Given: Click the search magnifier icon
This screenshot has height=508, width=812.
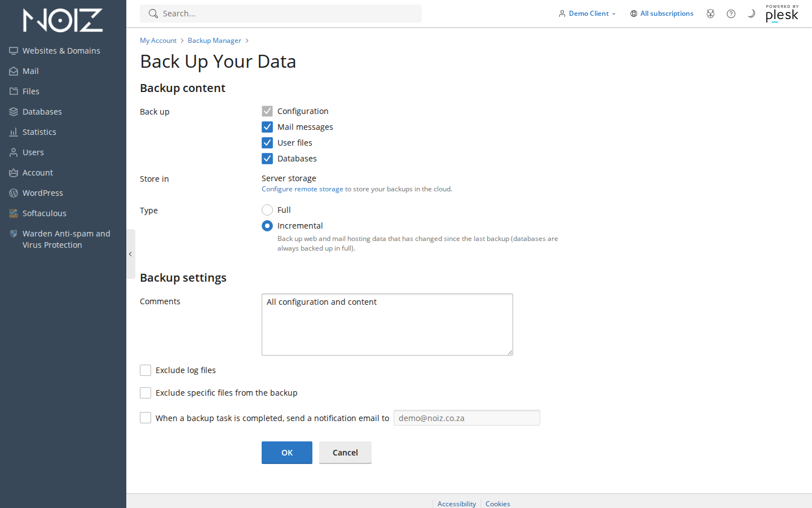Looking at the screenshot, I should click(153, 14).
